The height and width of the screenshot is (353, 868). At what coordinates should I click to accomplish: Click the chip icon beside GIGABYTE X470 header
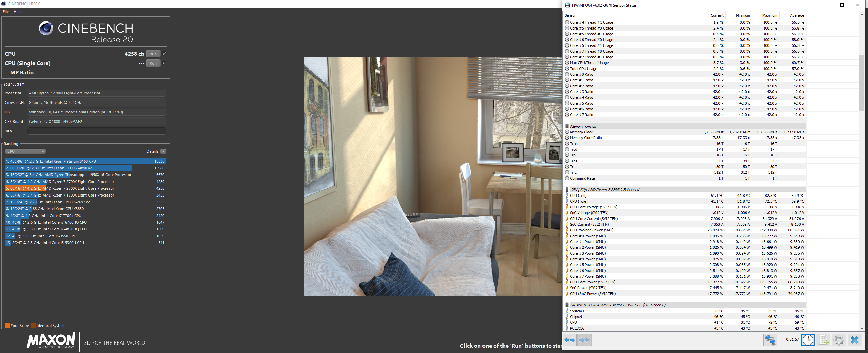click(x=567, y=305)
